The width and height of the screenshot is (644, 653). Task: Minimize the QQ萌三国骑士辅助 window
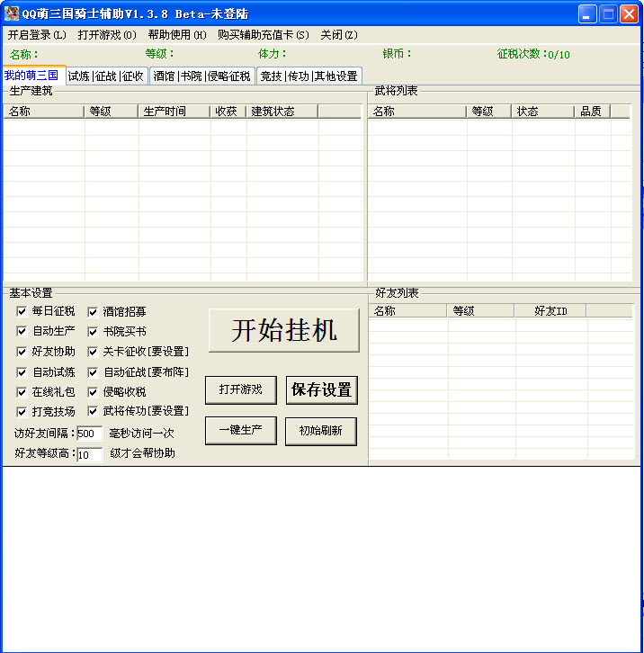coord(587,14)
